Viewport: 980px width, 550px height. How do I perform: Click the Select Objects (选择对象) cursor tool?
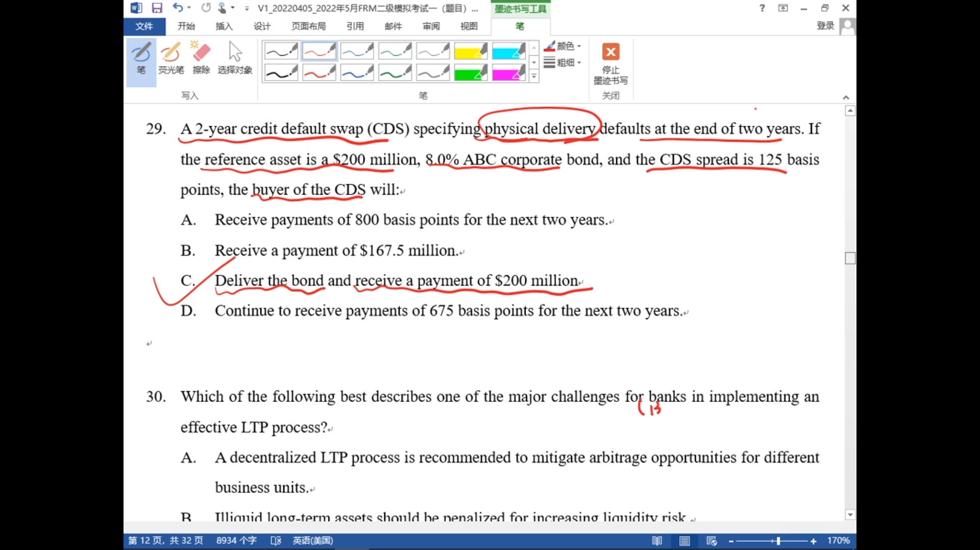click(x=235, y=59)
